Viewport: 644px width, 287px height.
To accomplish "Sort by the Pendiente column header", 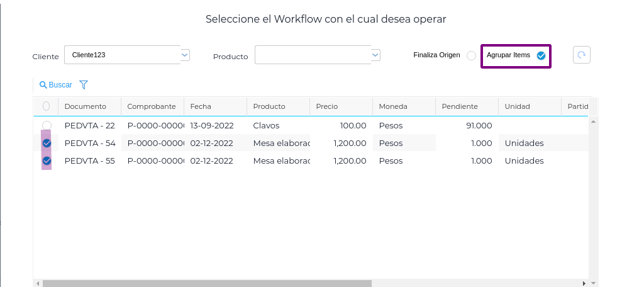I will click(460, 106).
